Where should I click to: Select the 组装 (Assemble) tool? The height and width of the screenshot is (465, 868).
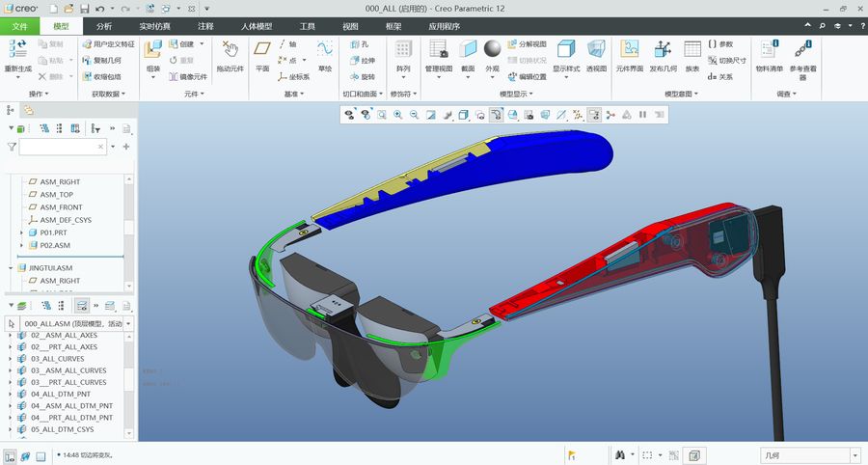[x=152, y=55]
